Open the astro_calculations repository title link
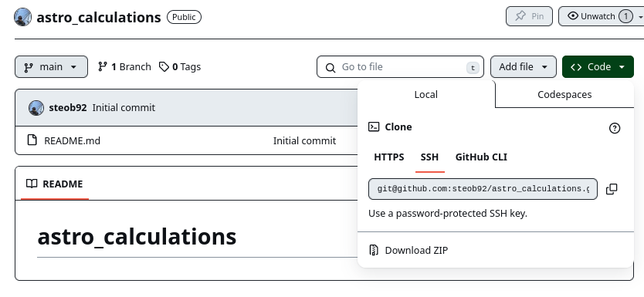 (99, 17)
